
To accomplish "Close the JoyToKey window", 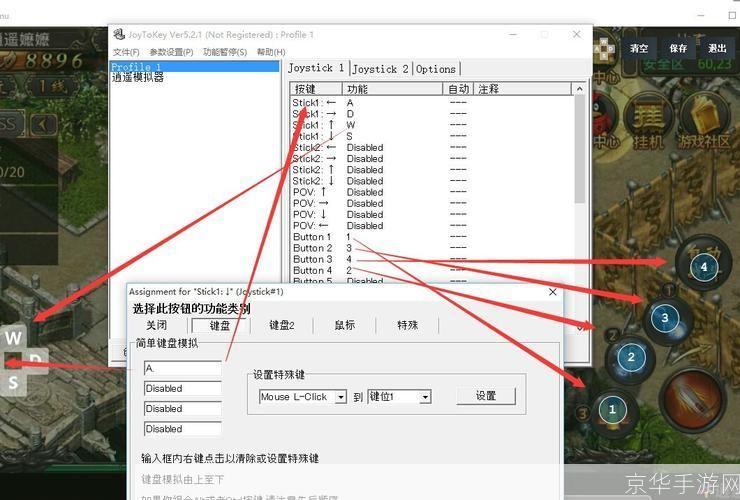I will 577,34.
